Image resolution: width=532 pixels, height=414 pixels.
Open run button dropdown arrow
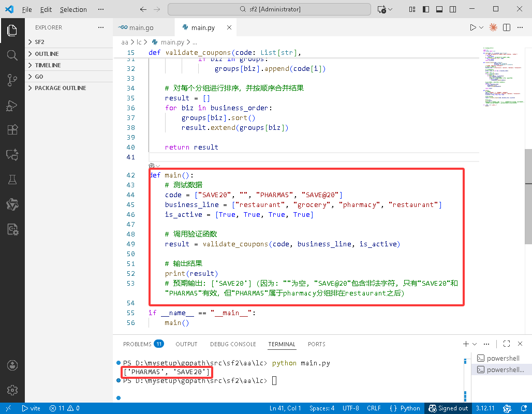[x=481, y=27]
